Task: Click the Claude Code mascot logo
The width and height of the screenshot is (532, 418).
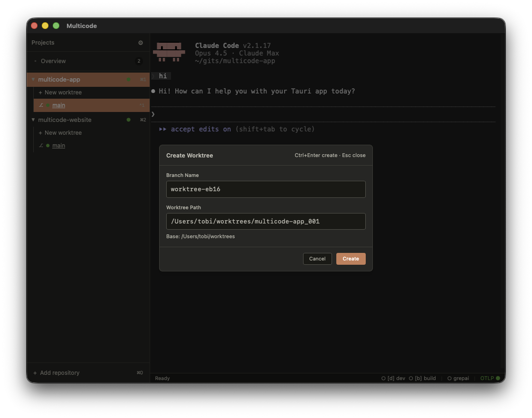Action: click(x=169, y=52)
